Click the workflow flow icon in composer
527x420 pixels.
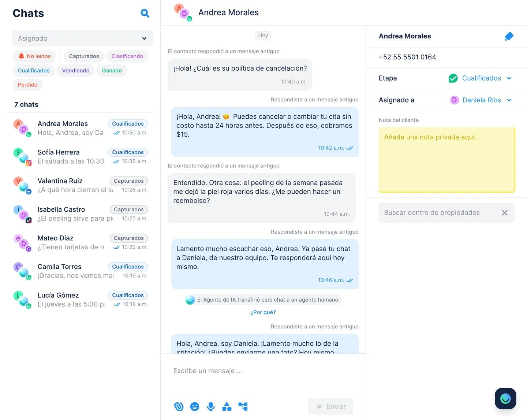243,406
